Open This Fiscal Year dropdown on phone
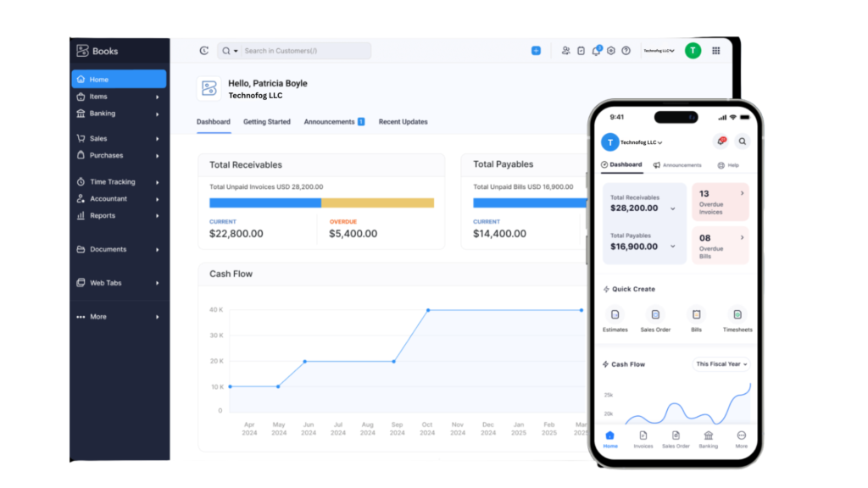The image size is (868, 488). [721, 364]
